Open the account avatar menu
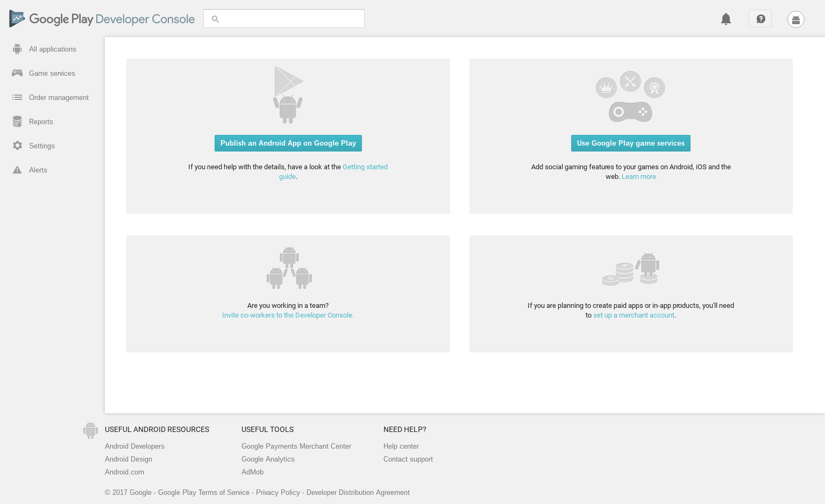This screenshot has width=825, height=504. point(796,19)
